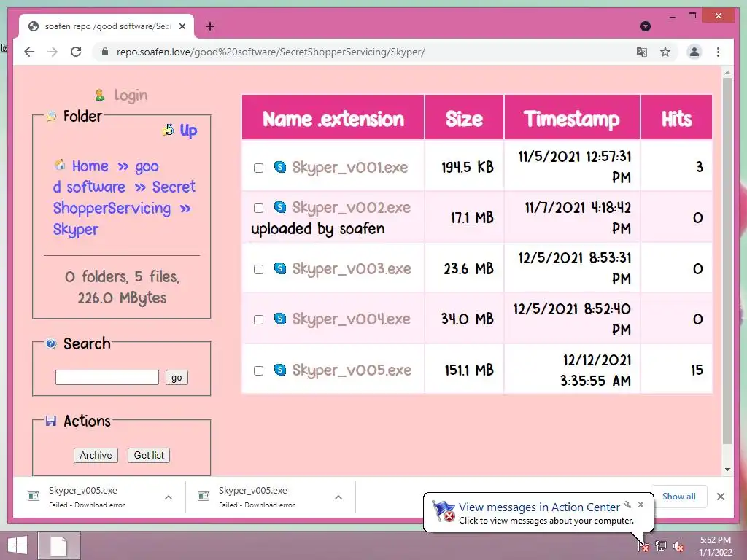Image resolution: width=747 pixels, height=560 pixels.
Task: Download Skyper_v001.exe file link
Action: point(349,167)
